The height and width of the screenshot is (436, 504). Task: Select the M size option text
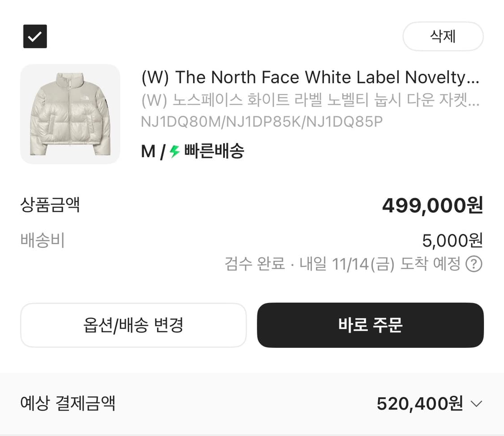click(x=146, y=151)
